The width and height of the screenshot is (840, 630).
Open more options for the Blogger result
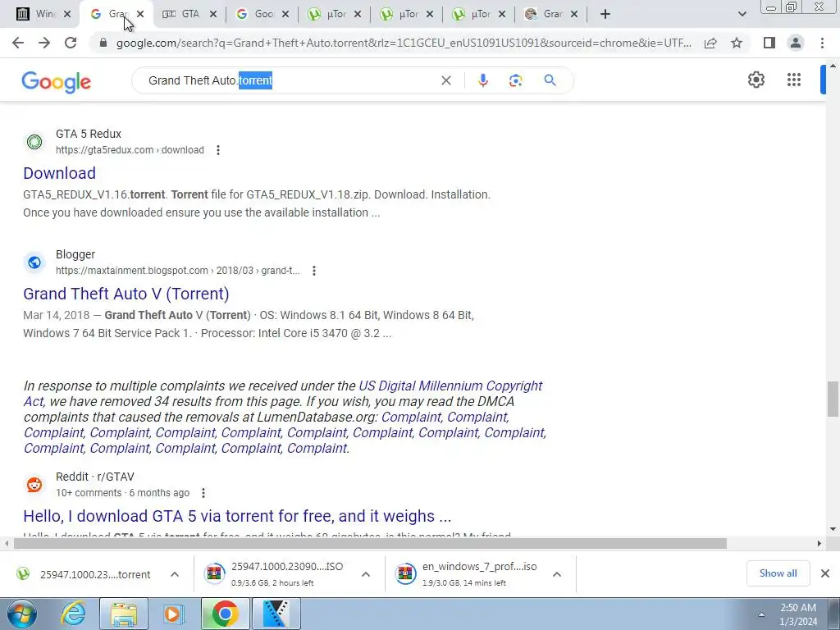coord(314,271)
